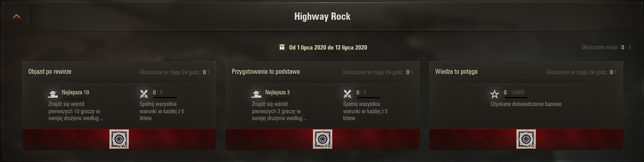Click the 0/5 battles progress bar in first card

click(x=165, y=98)
